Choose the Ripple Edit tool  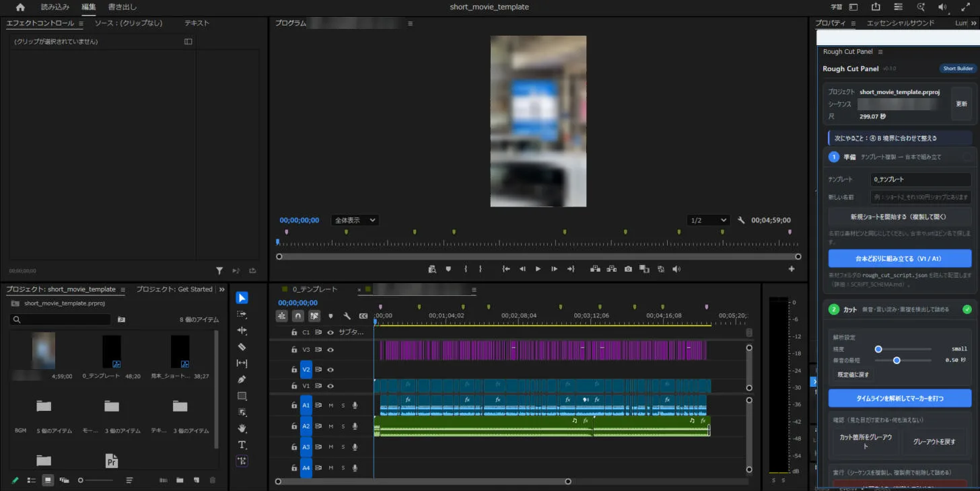(x=242, y=331)
